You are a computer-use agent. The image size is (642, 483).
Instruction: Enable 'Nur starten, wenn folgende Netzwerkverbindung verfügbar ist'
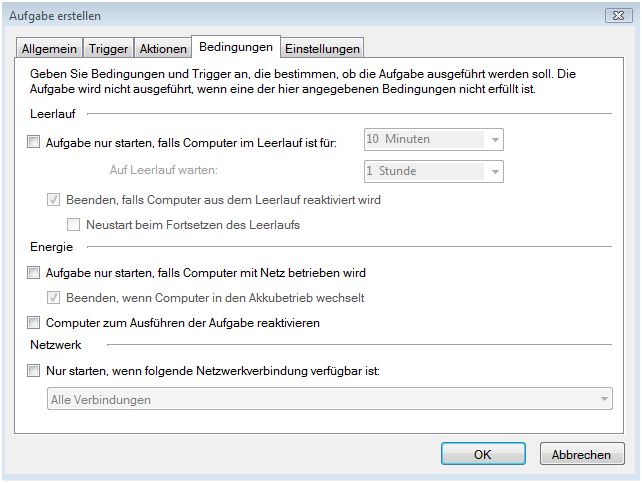[x=34, y=370]
